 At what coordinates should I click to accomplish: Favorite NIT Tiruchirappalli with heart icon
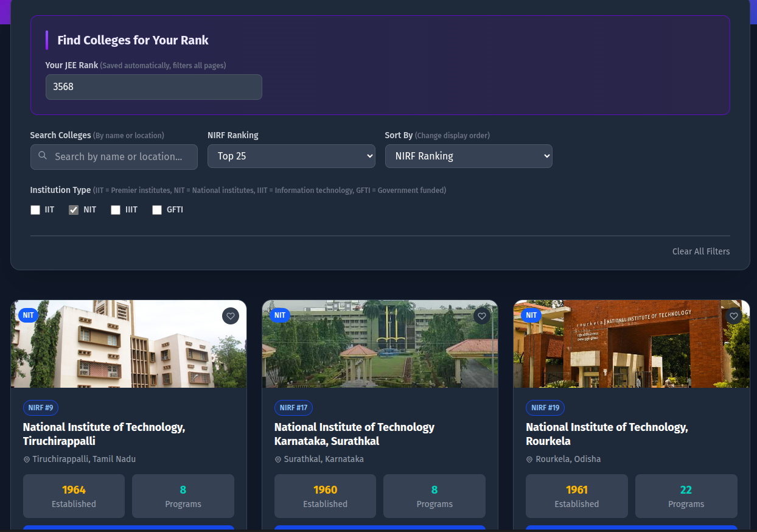click(231, 316)
